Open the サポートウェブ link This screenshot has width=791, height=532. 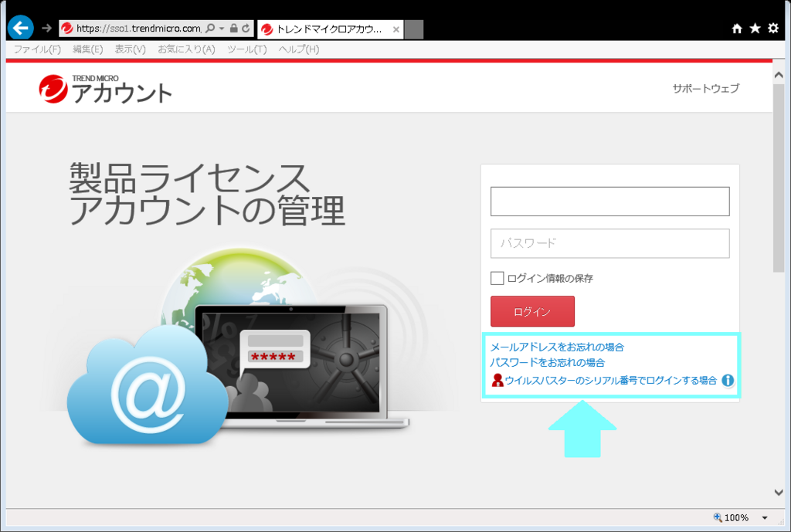click(706, 88)
